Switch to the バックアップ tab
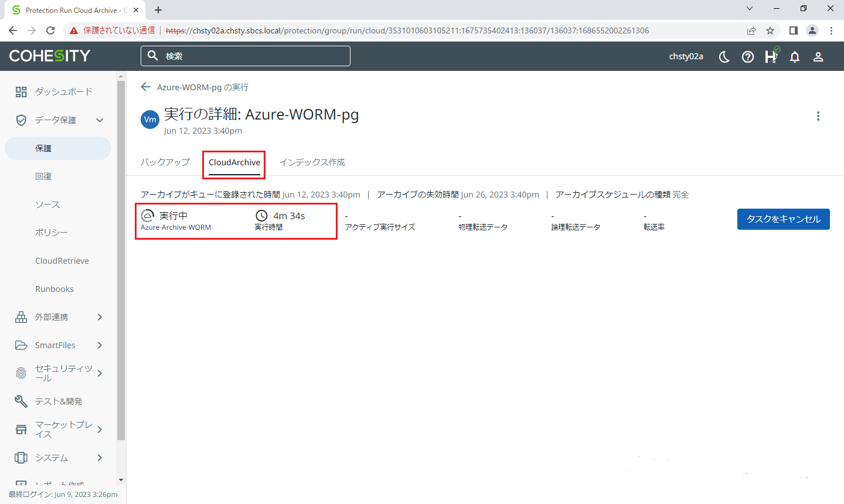The image size is (844, 504). point(165,162)
